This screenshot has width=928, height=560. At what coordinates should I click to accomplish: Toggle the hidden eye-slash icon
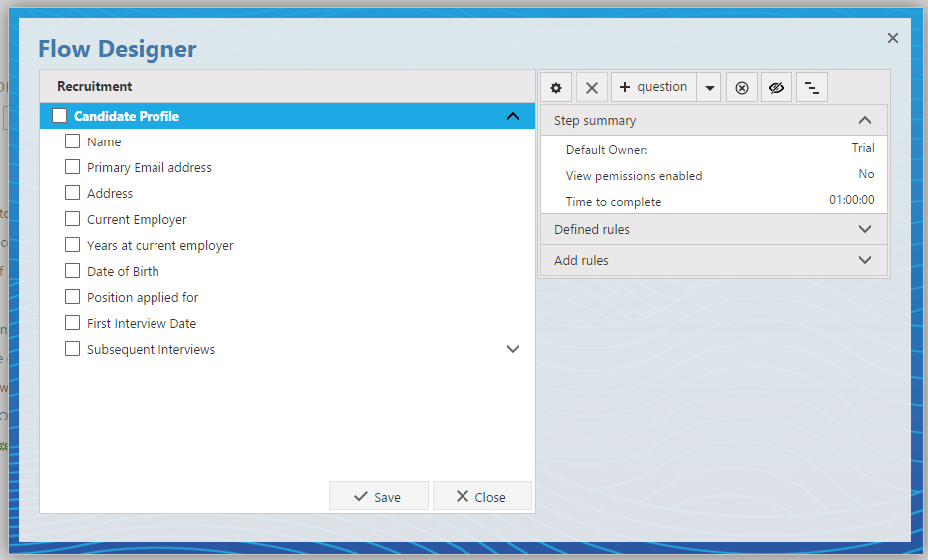tap(775, 88)
